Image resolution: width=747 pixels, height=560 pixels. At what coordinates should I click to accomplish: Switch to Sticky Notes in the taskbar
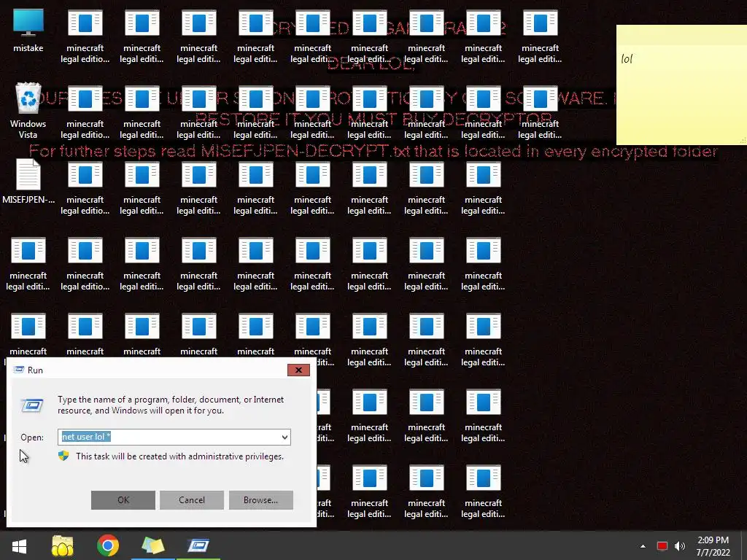tap(153, 545)
